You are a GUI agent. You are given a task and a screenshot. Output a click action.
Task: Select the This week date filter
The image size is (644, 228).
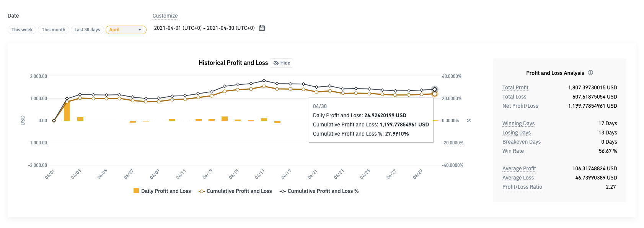coord(22,30)
